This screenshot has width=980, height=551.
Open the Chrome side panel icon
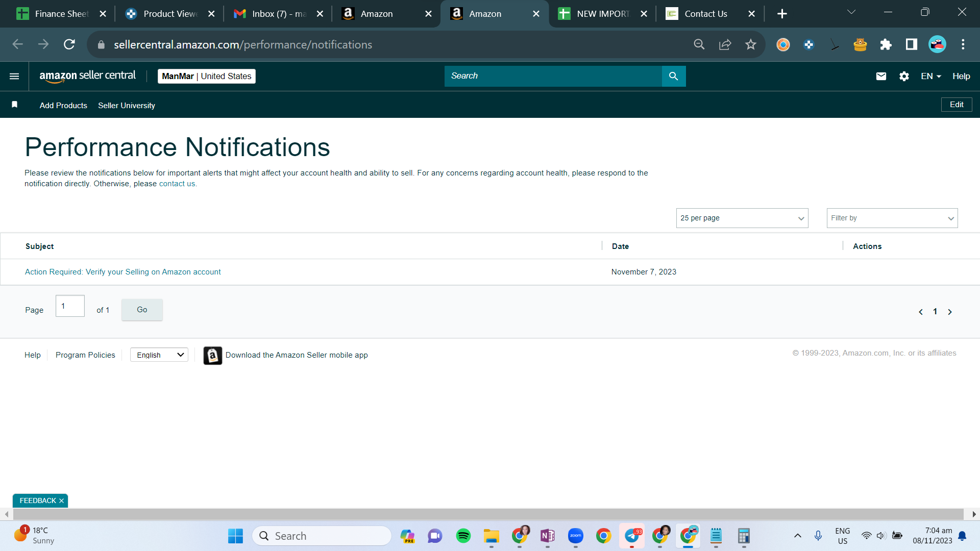tap(911, 44)
